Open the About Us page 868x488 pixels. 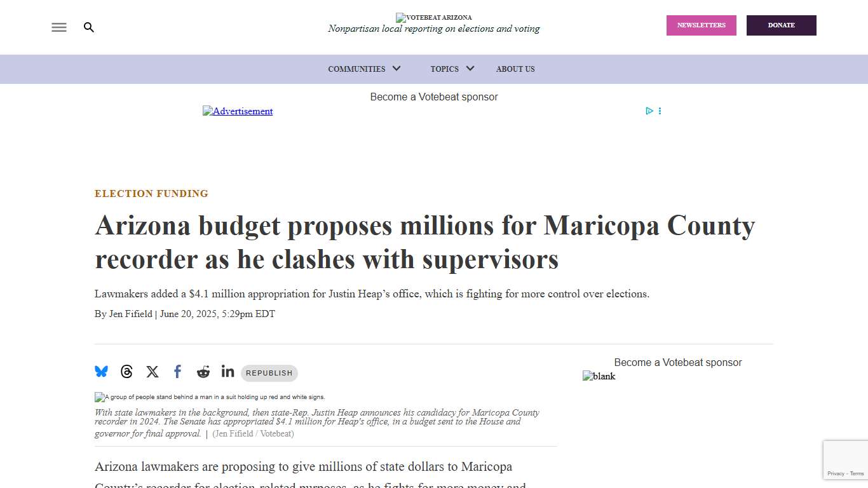[x=515, y=69]
